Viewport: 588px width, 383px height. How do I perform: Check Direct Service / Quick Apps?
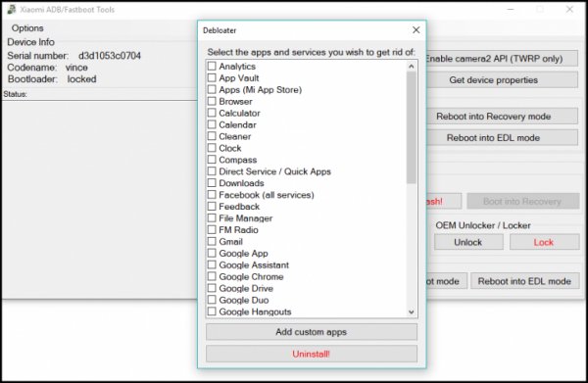(x=212, y=171)
